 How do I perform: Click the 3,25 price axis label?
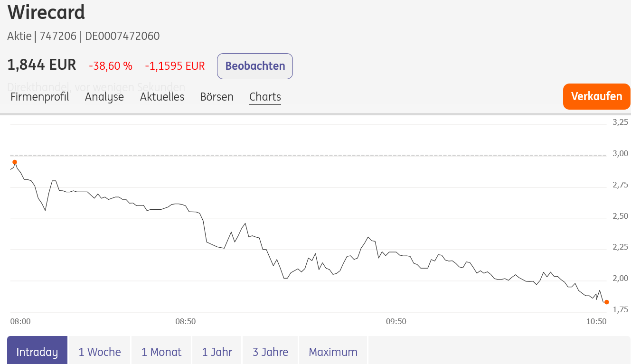[x=621, y=122]
